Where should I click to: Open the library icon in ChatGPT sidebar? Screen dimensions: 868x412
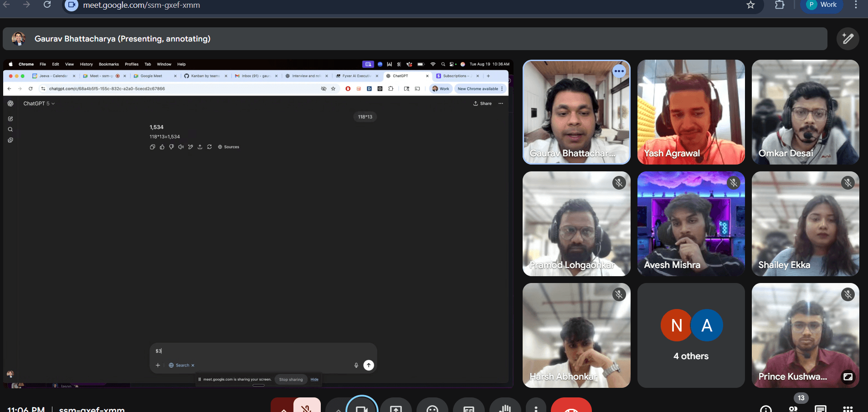tap(10, 140)
